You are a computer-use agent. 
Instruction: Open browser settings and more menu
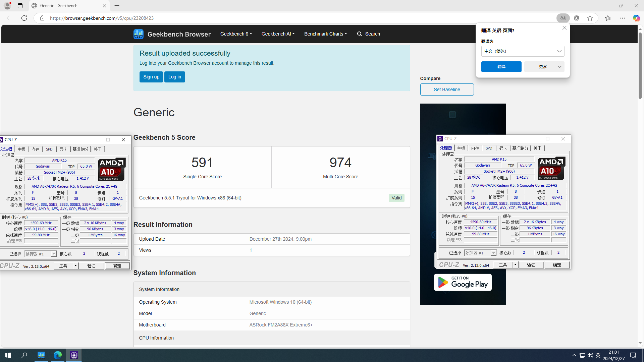coord(623,18)
